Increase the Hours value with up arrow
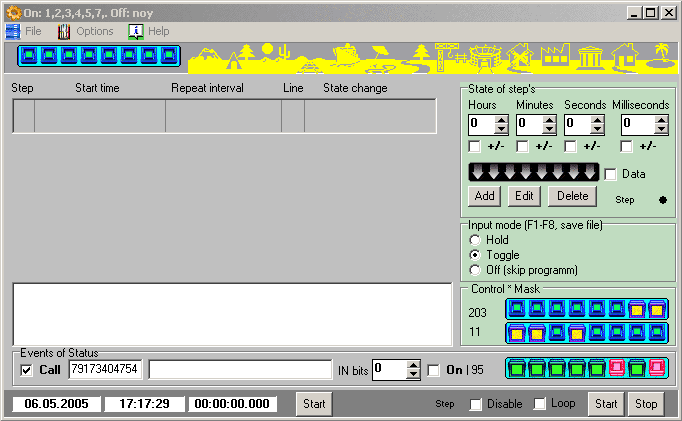Viewport: 682px width, 421px height. click(501, 120)
